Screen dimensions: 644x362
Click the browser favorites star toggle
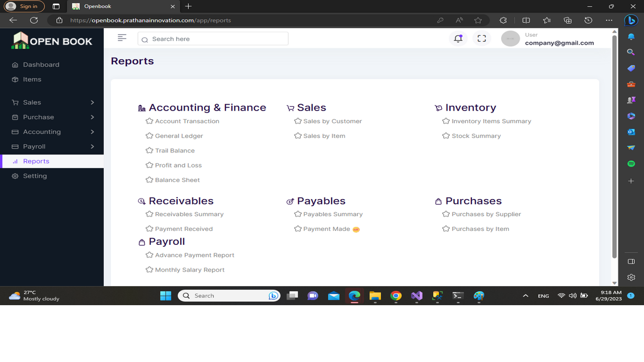(x=476, y=21)
